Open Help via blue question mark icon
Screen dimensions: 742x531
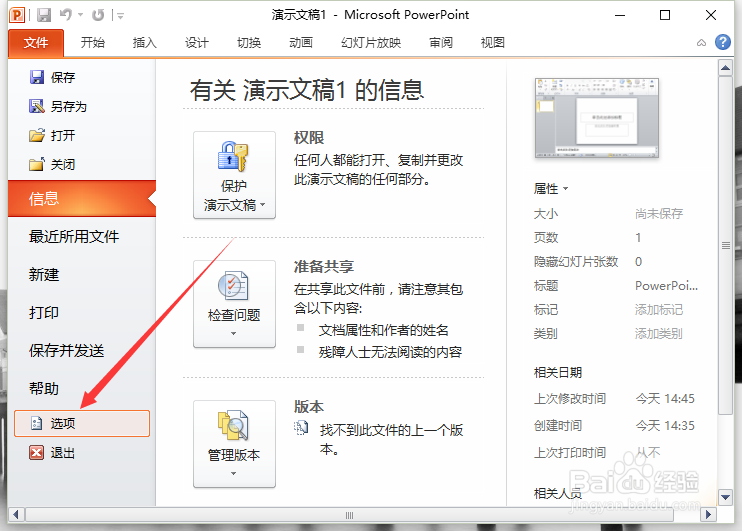pyautogui.click(x=723, y=42)
